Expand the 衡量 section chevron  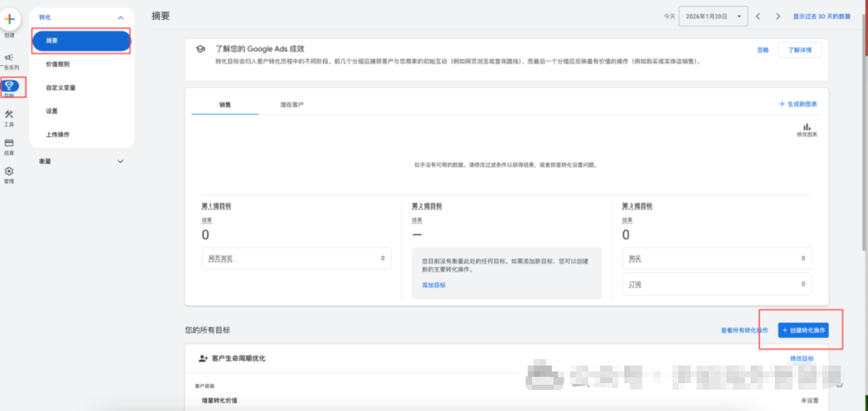[121, 161]
